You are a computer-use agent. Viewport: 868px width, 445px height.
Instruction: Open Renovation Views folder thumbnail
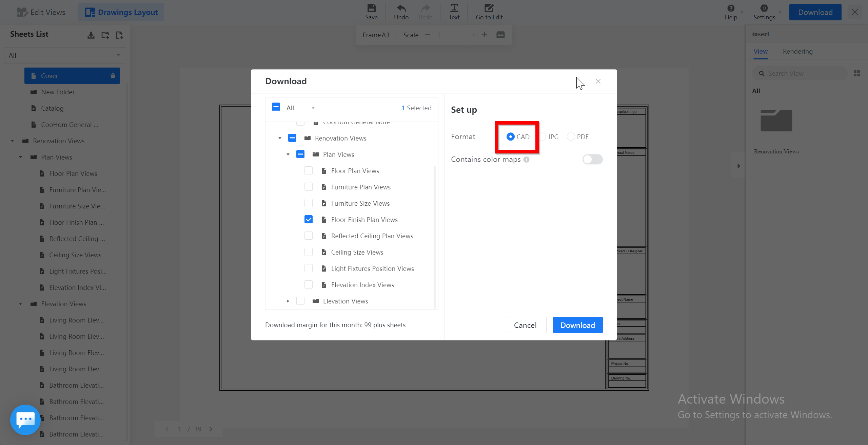(776, 121)
